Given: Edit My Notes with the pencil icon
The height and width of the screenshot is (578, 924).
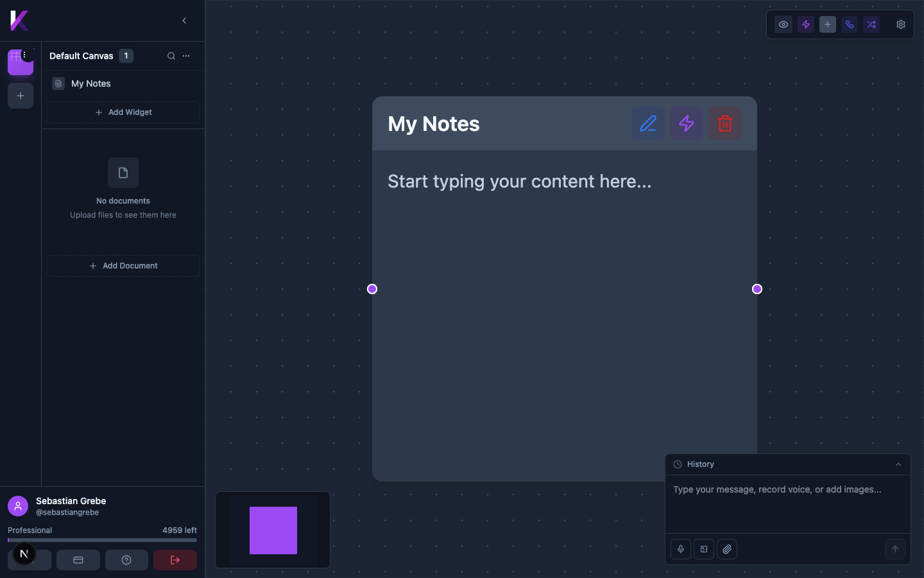Looking at the screenshot, I should (x=648, y=123).
